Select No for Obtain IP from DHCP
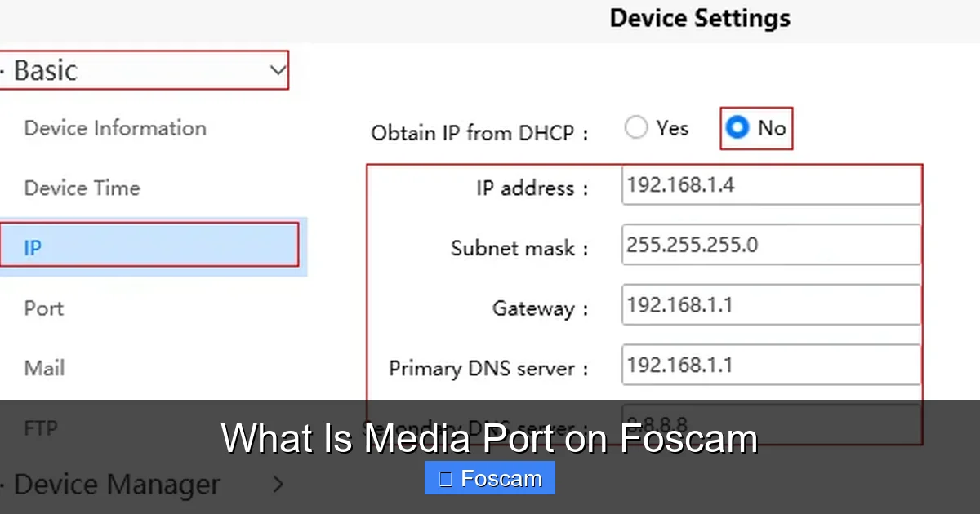The image size is (980, 514). tap(737, 126)
